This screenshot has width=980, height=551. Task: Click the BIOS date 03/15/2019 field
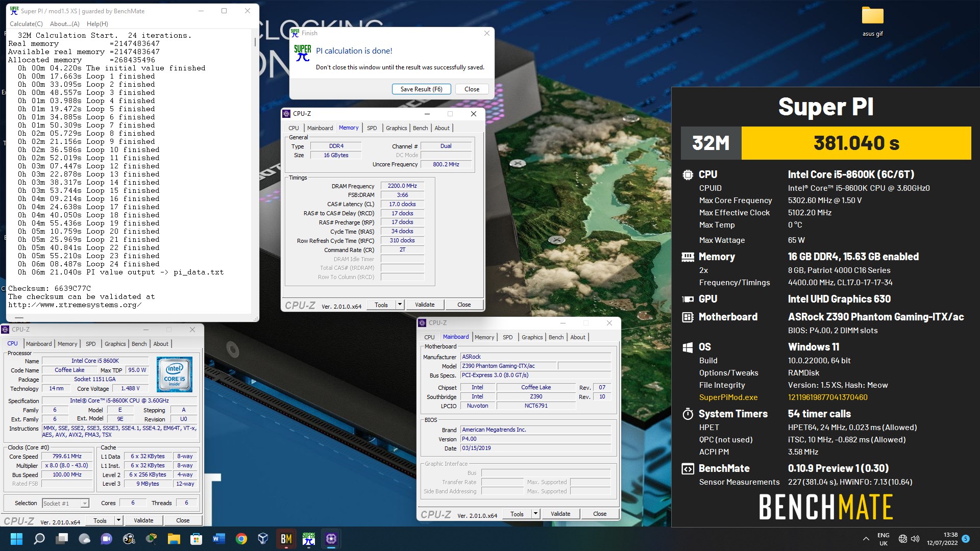coord(535,448)
